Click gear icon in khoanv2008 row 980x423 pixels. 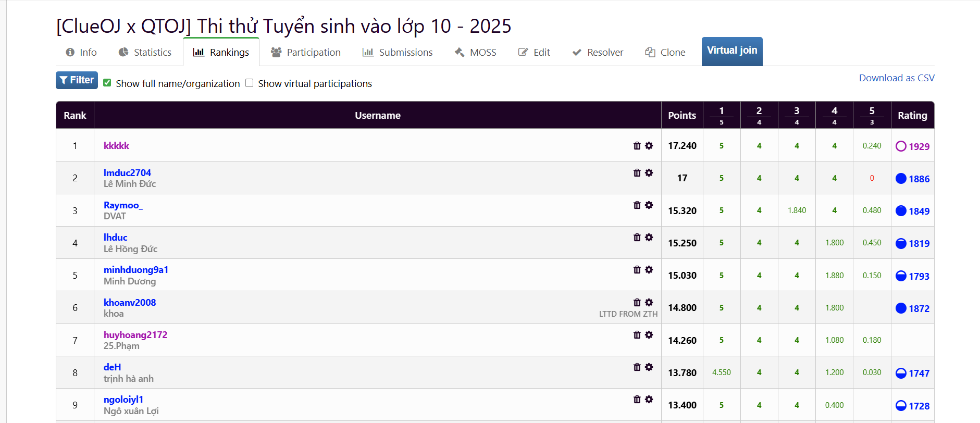point(649,302)
